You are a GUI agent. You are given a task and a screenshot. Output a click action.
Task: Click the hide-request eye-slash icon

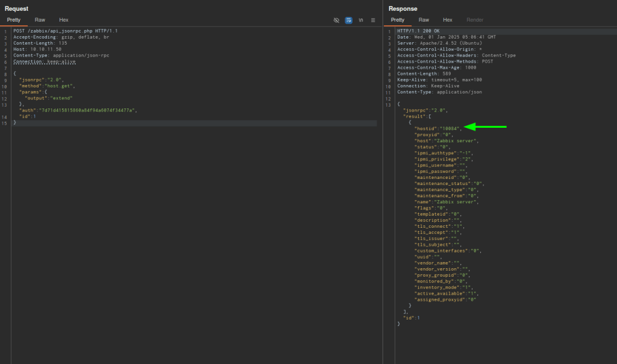pos(336,20)
